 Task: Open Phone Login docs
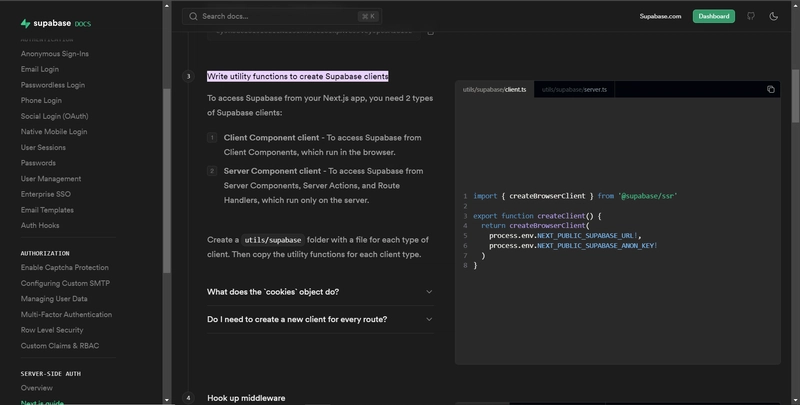(x=41, y=100)
